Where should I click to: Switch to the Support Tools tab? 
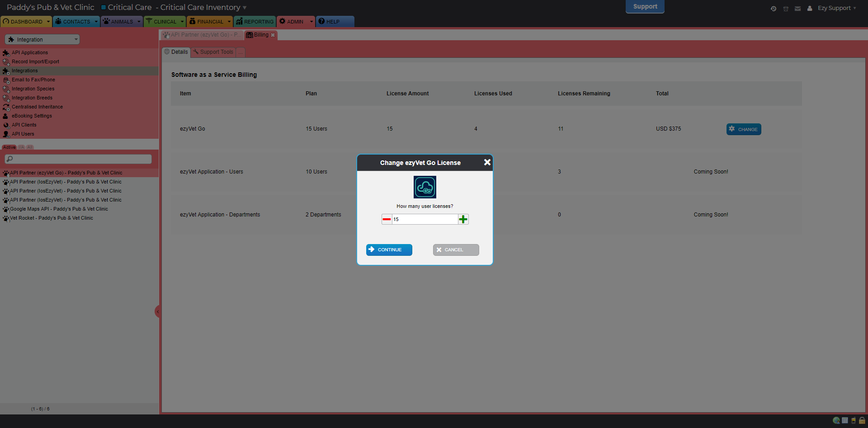click(x=213, y=52)
